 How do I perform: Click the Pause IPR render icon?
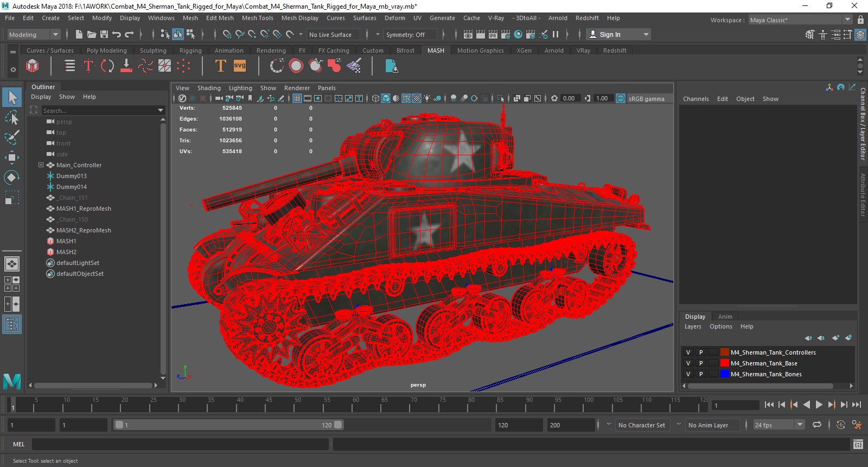click(556, 34)
